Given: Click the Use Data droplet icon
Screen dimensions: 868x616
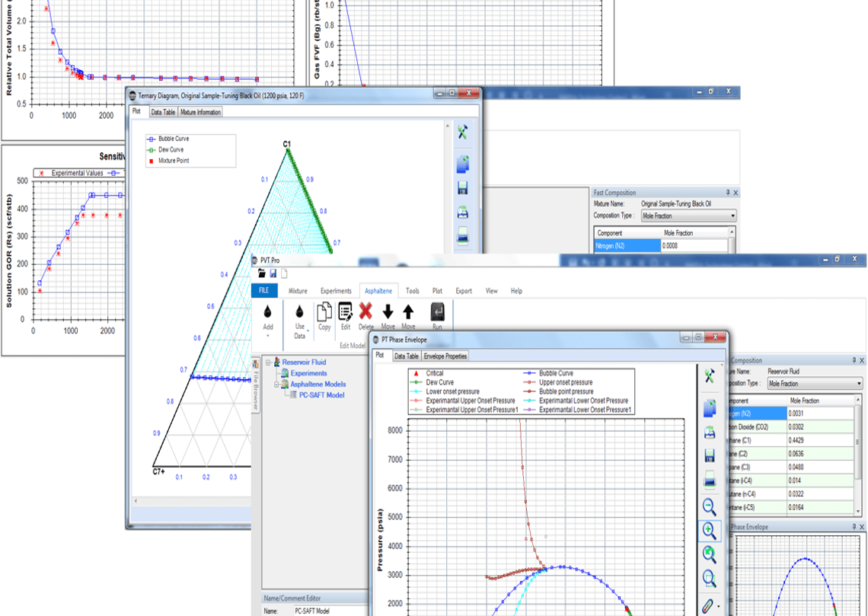Looking at the screenshot, I should 298,312.
